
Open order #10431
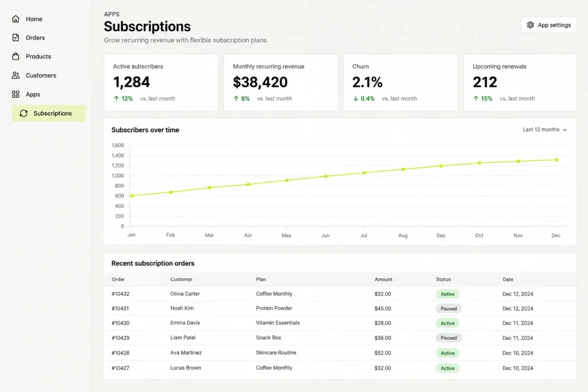pos(120,308)
